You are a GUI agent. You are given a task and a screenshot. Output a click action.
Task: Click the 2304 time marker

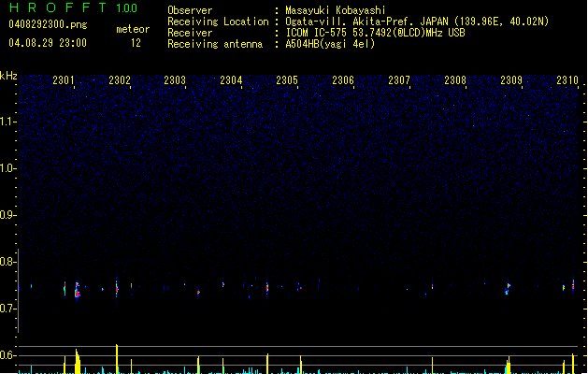tap(231, 80)
